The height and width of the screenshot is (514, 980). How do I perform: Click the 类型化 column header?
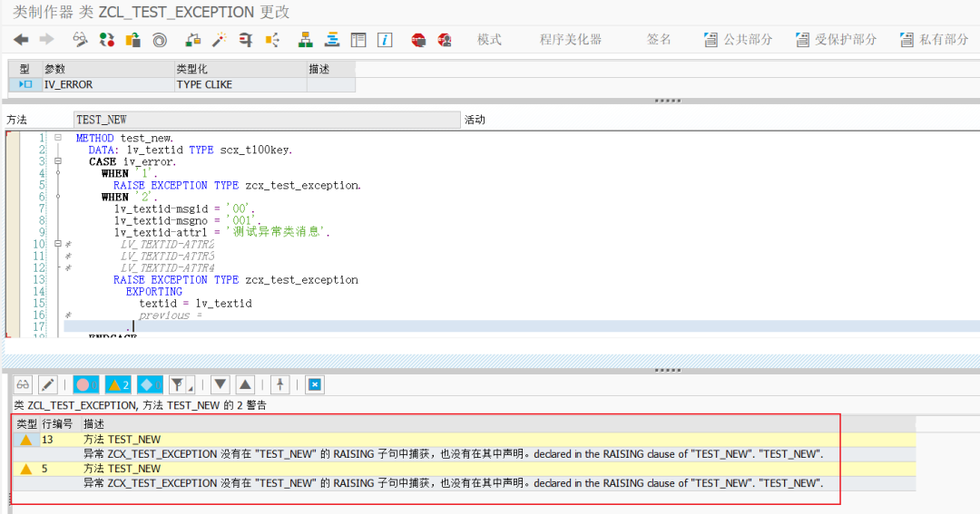(x=240, y=69)
